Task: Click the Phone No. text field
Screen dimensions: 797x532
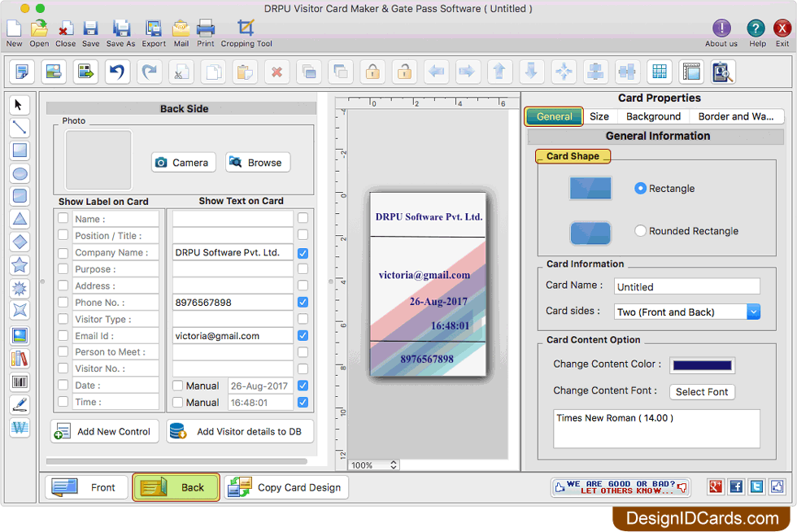Action: point(233,302)
